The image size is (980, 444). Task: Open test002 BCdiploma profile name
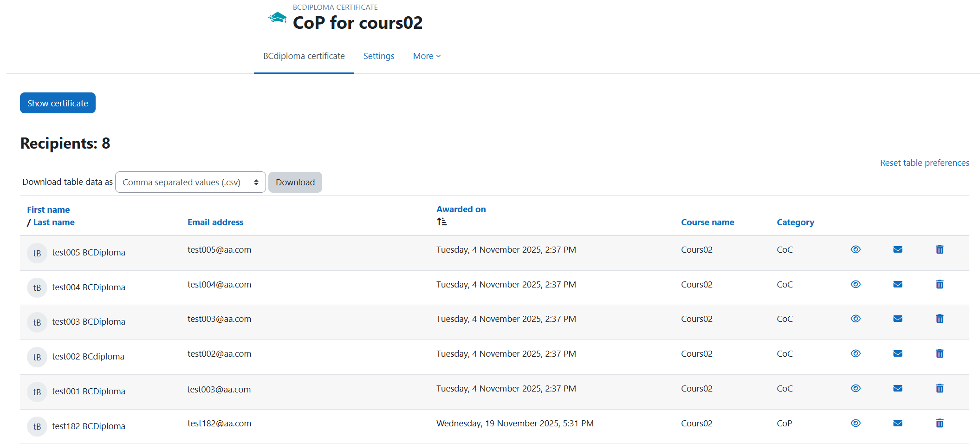click(x=88, y=356)
